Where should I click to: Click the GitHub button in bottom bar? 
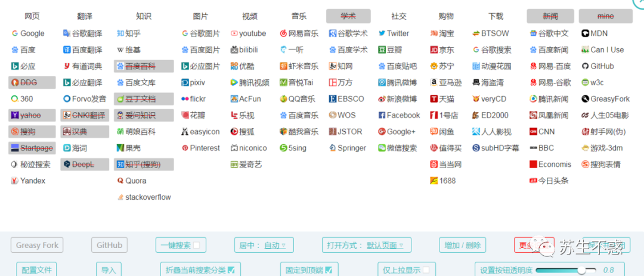pyautogui.click(x=109, y=246)
